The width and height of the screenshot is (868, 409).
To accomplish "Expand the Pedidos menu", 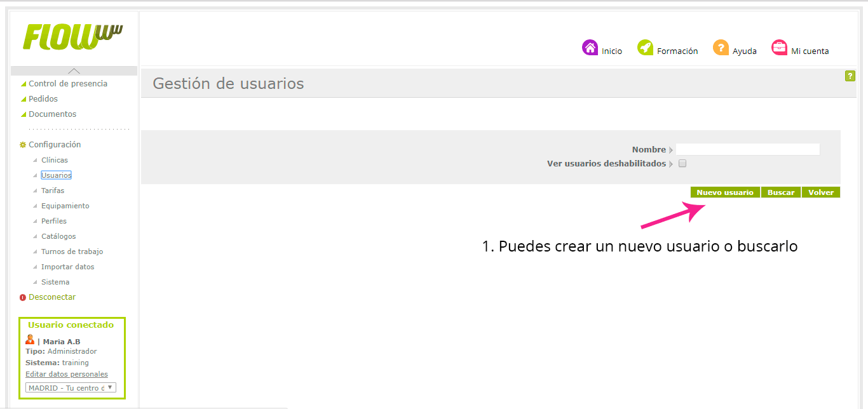I will coord(43,99).
